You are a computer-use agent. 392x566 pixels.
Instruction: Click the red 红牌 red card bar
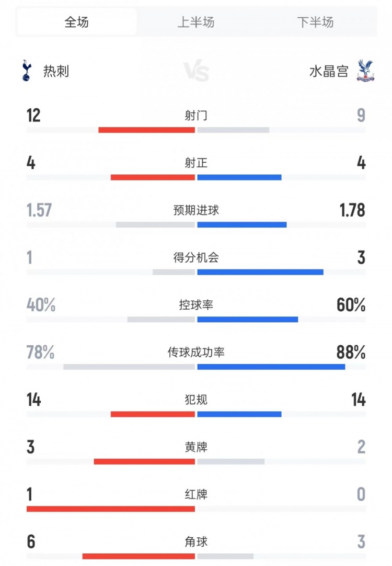click(x=110, y=508)
